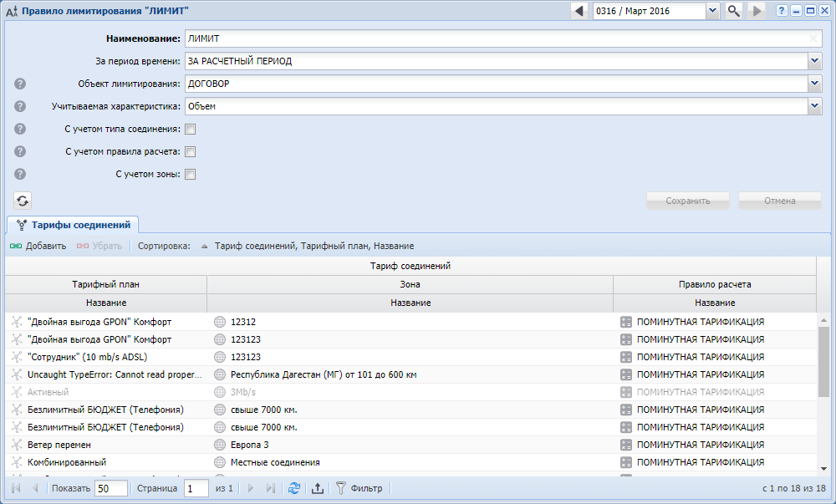The image size is (836, 504).
Task: Click the export icon in paging bar
Action: 317,488
